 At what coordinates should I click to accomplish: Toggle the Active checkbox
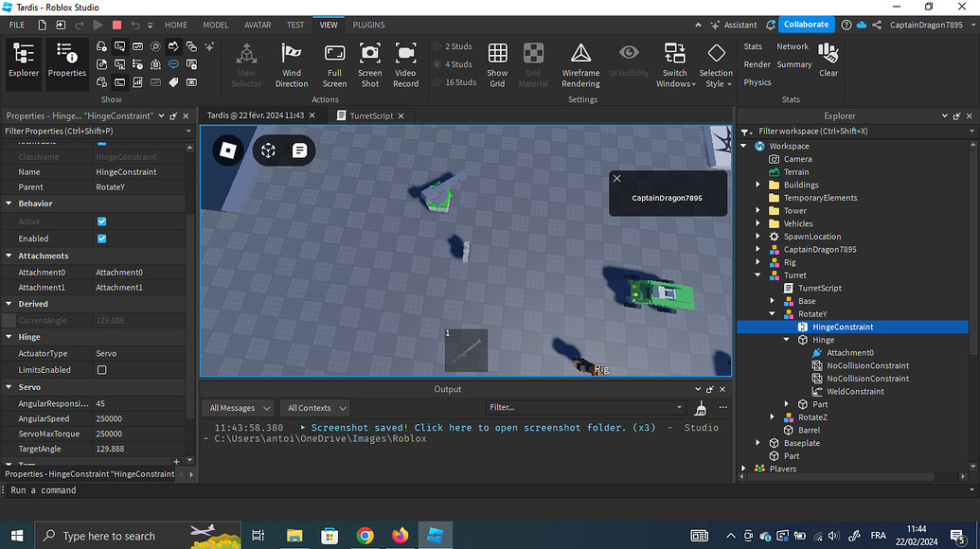pos(102,221)
